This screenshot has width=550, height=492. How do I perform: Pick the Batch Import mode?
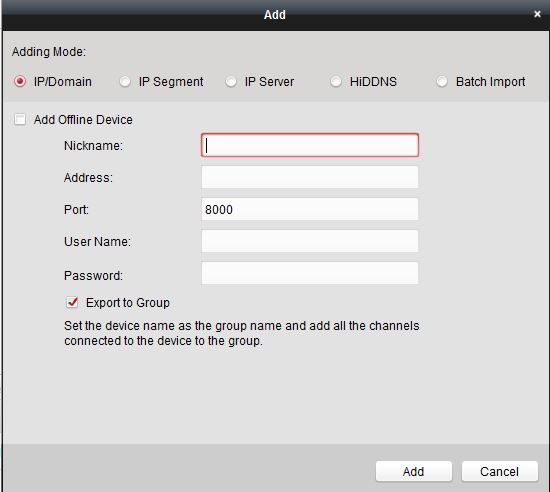click(x=442, y=81)
